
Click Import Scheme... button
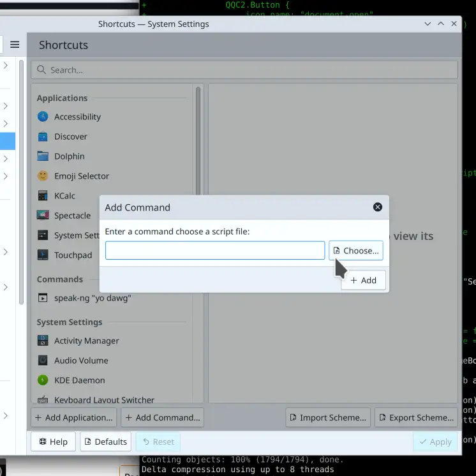pyautogui.click(x=327, y=417)
